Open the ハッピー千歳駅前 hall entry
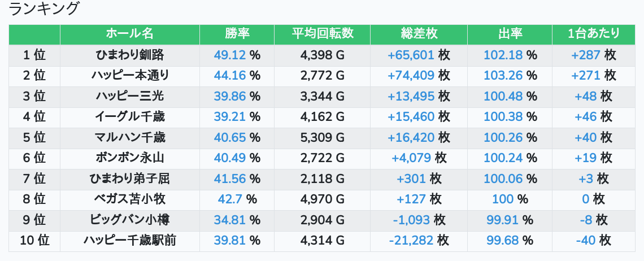 coord(130,241)
